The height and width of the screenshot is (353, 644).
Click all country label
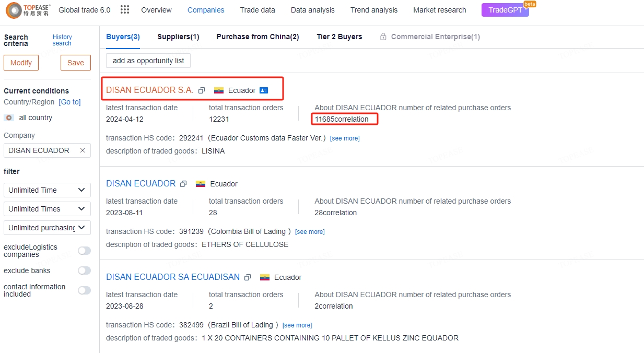[36, 117]
